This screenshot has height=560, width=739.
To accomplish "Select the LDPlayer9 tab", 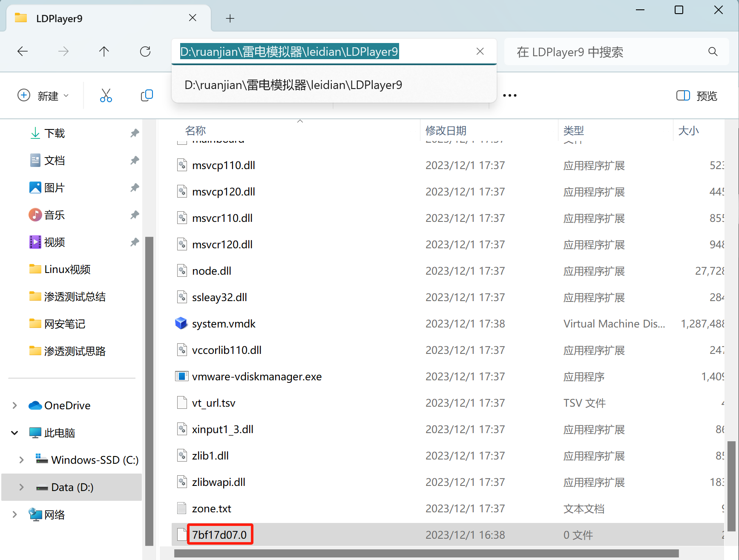I will 109,18.
